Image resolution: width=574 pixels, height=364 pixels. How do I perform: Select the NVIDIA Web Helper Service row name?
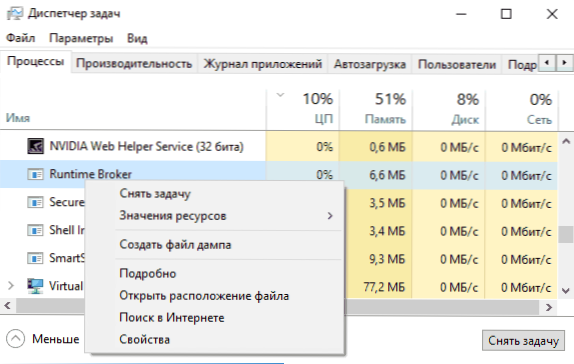pyautogui.click(x=146, y=146)
